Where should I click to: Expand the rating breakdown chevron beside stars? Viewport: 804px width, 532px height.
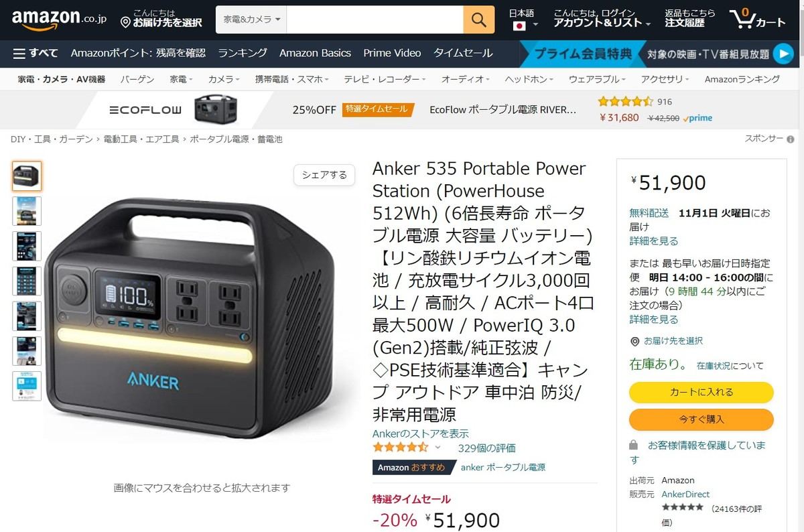coord(438,448)
